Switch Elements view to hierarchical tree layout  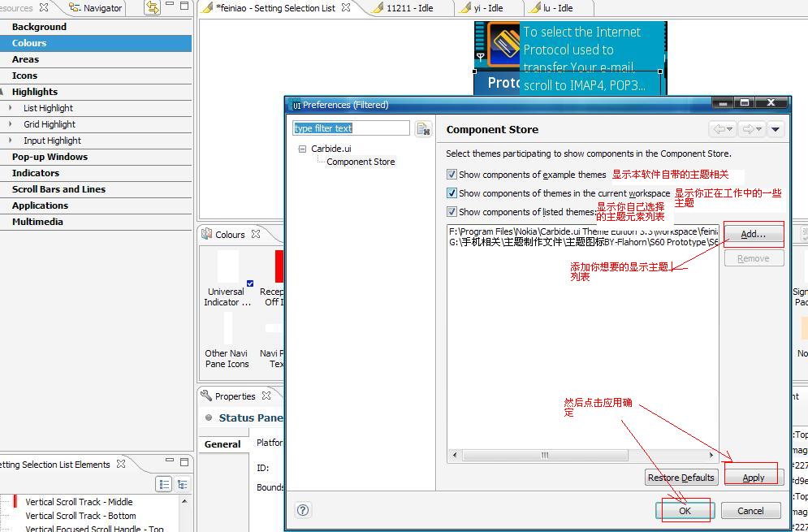pos(182,484)
